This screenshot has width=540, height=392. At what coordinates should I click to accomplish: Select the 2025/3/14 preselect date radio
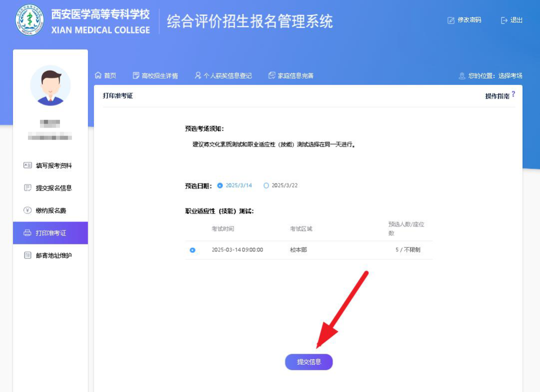click(220, 185)
